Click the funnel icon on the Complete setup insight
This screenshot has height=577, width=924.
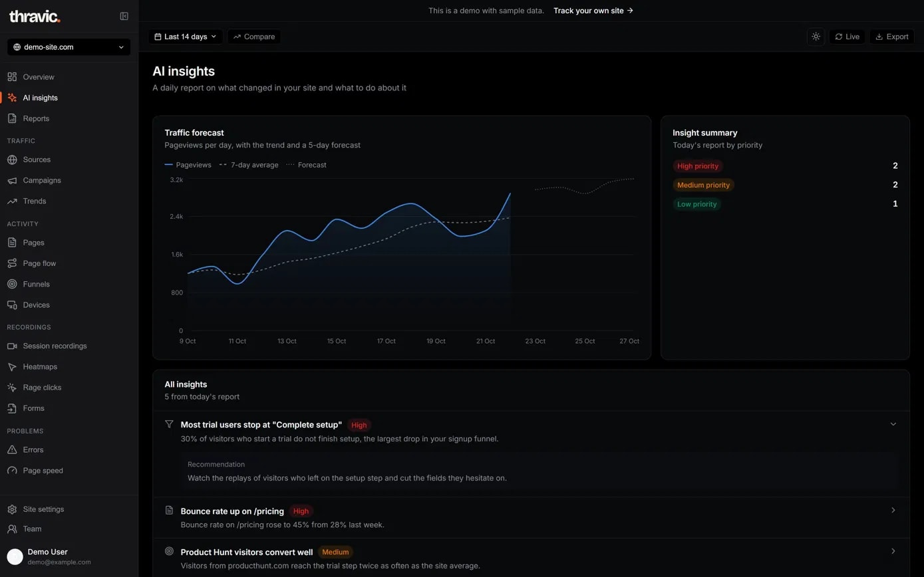[169, 424]
